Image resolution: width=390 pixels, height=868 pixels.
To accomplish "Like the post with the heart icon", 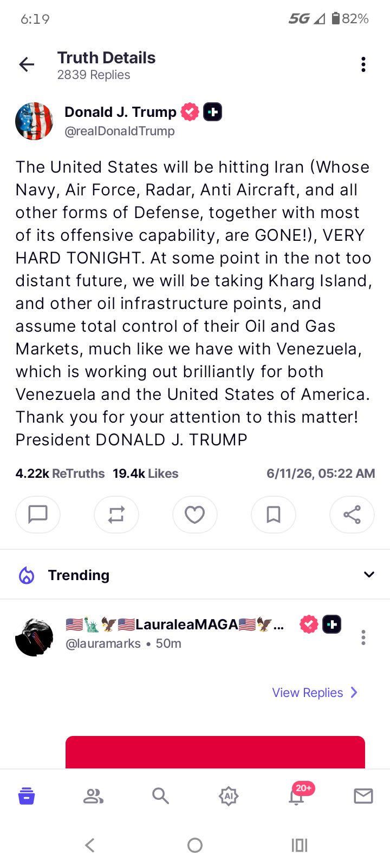I will coord(195,515).
